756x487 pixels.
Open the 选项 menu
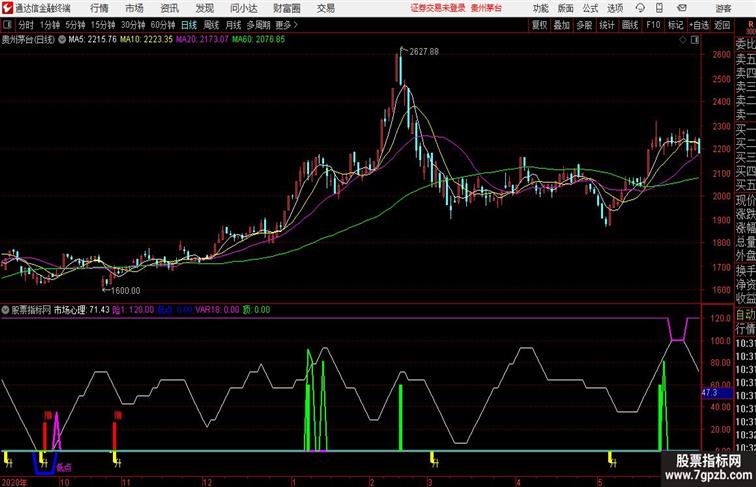[615, 8]
